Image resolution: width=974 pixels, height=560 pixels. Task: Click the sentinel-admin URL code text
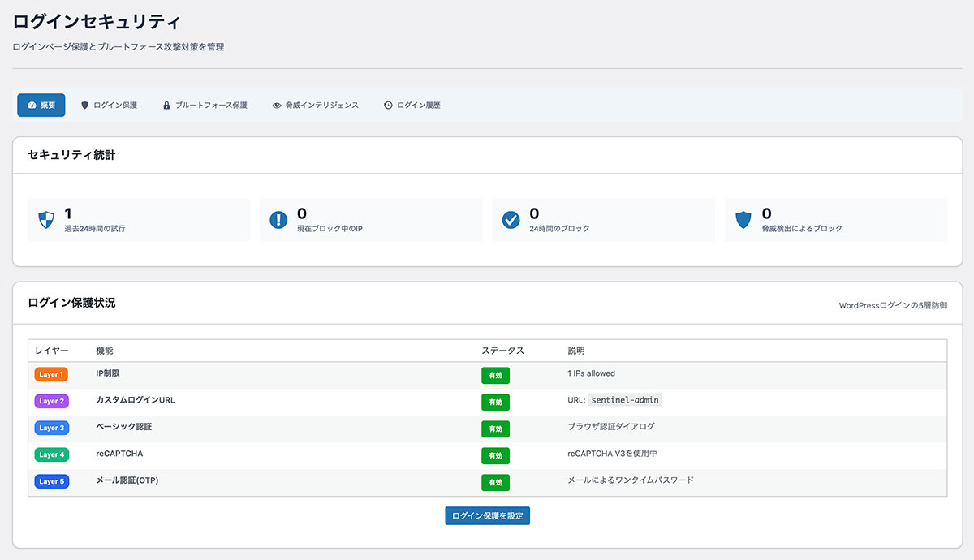625,400
